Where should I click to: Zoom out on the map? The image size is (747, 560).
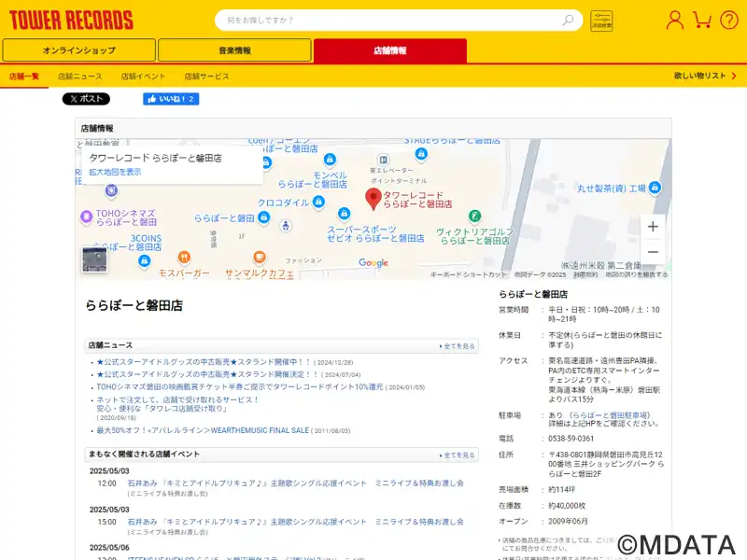coord(653,252)
